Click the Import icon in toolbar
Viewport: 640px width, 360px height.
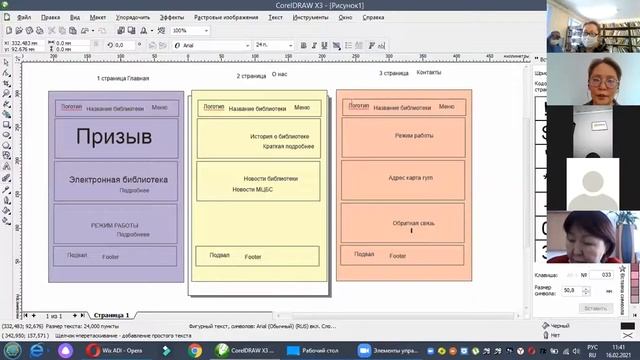[121, 31]
